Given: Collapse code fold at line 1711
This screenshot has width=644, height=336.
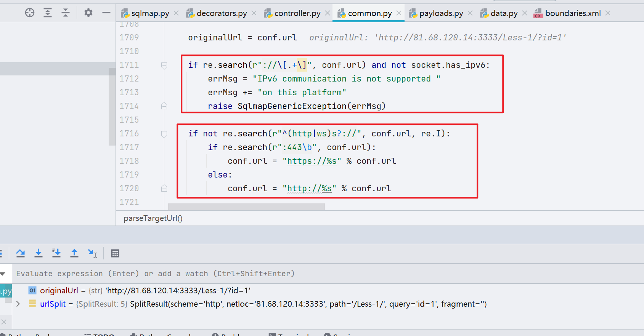Looking at the screenshot, I should click(x=164, y=65).
